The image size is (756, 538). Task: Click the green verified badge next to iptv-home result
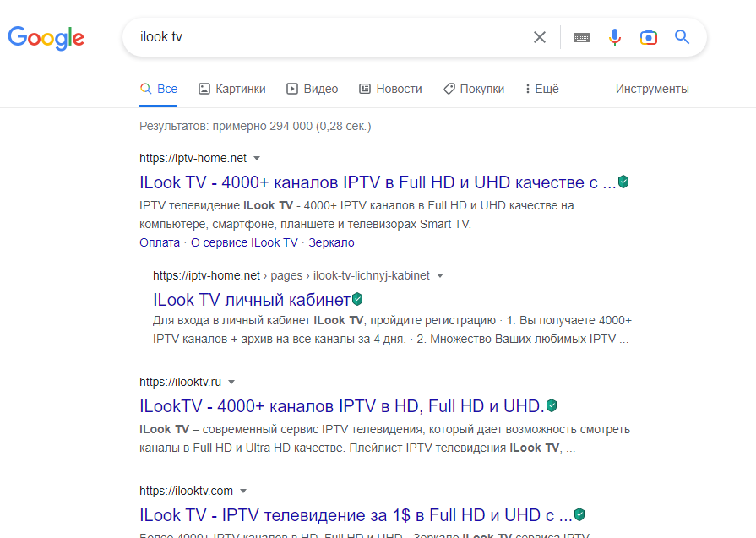[622, 182]
